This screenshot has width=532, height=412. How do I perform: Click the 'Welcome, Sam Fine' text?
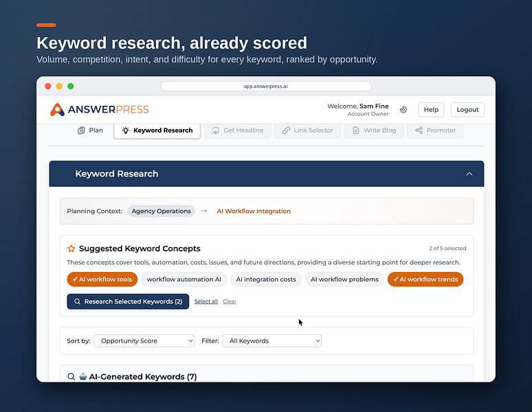[x=358, y=106]
